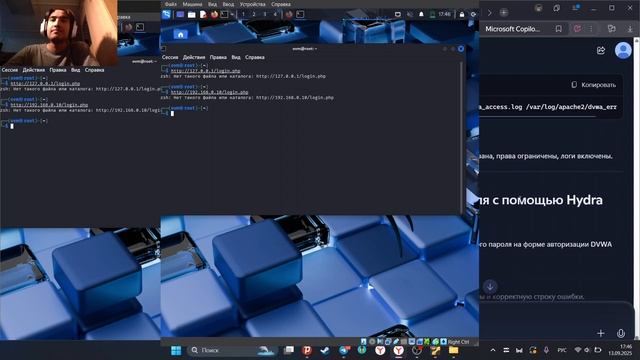
Task: Click Copilot share icon
Action: [x=601, y=51]
